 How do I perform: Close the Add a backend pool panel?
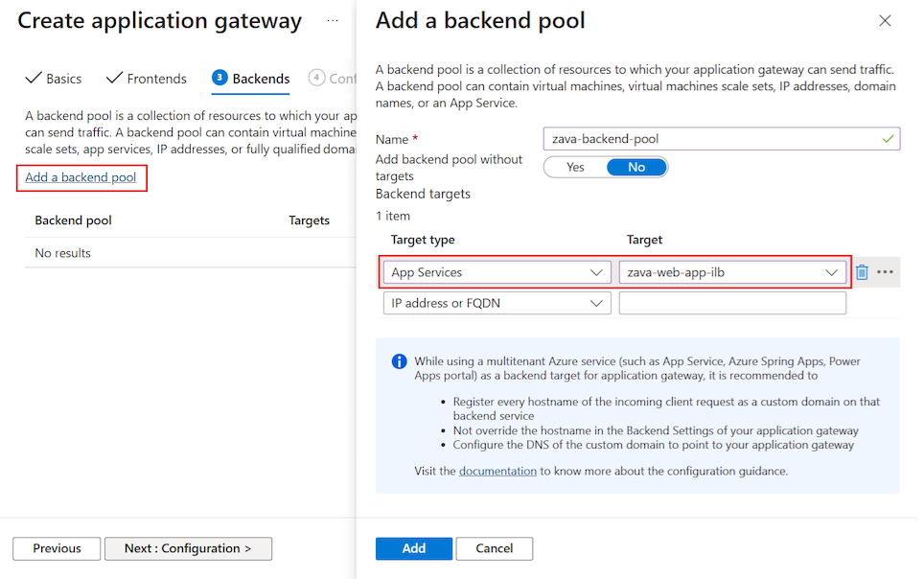coord(885,19)
